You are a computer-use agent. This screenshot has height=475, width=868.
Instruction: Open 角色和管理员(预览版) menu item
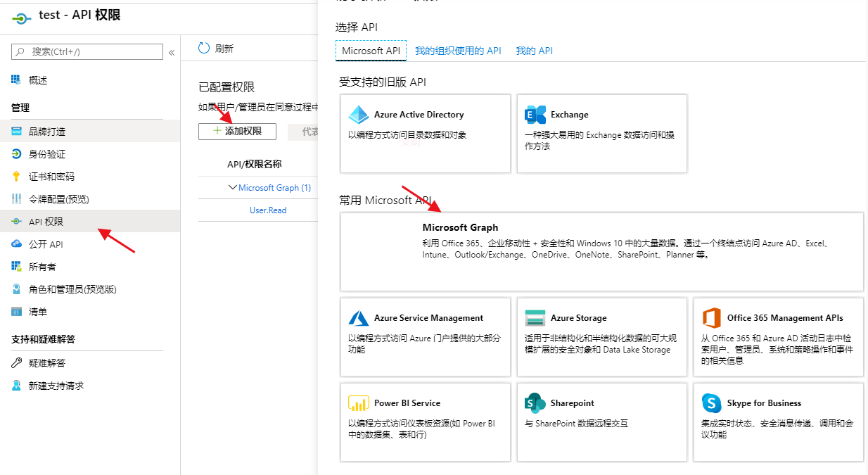point(90,289)
